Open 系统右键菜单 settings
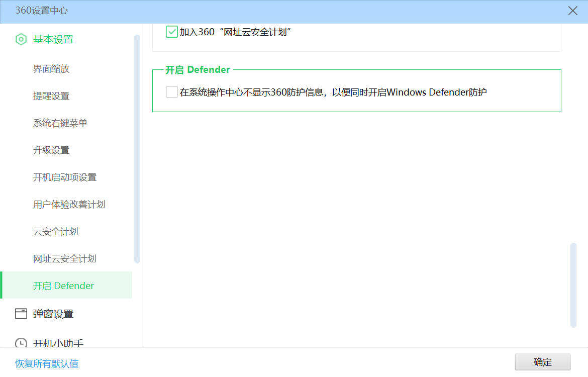This screenshot has height=377, width=588. [x=60, y=123]
